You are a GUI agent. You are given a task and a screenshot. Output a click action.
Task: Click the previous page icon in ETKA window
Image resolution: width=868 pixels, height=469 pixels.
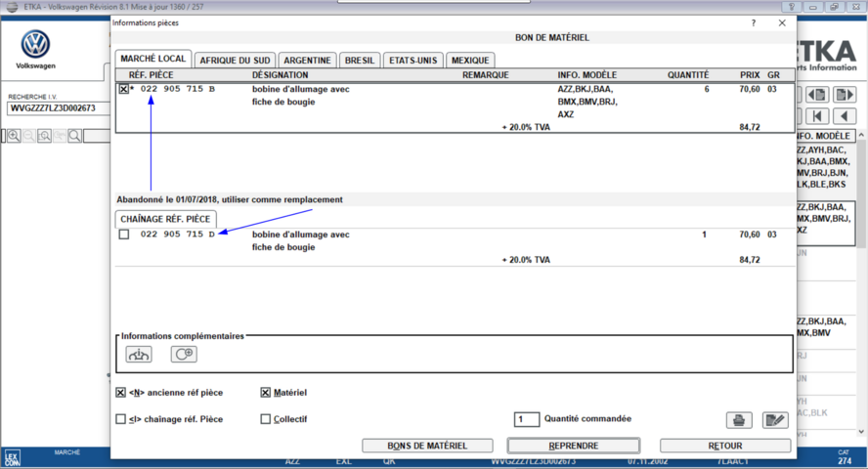point(817,95)
